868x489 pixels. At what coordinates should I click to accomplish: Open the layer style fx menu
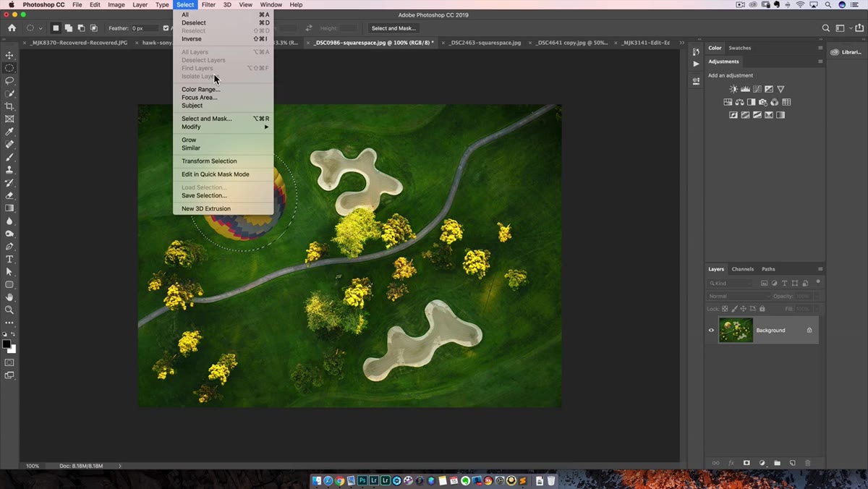731,463
